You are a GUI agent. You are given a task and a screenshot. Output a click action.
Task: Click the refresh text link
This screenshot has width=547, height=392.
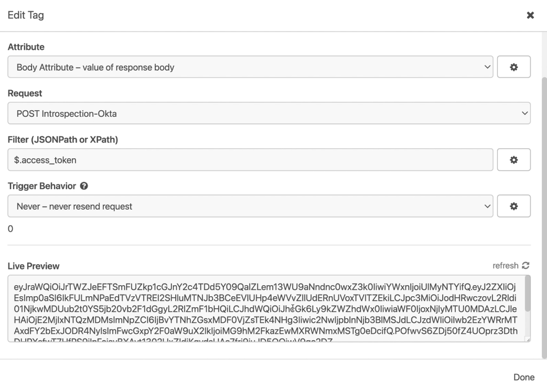[x=505, y=266]
